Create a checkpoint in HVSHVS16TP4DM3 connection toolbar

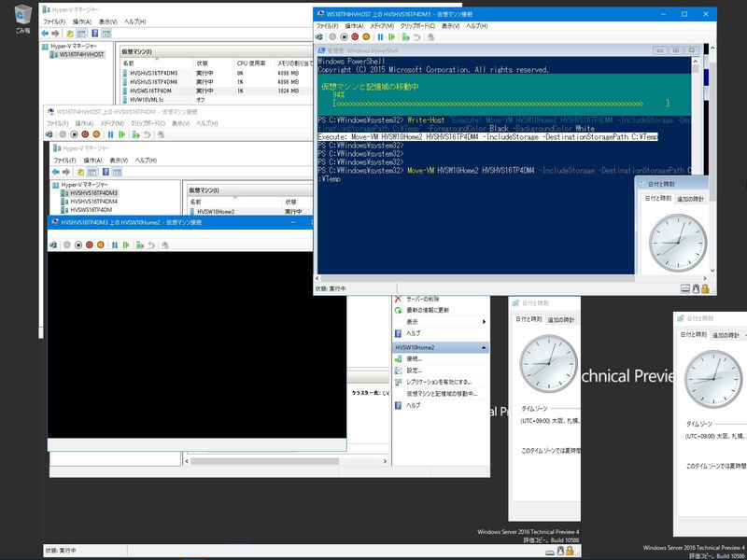point(405,36)
